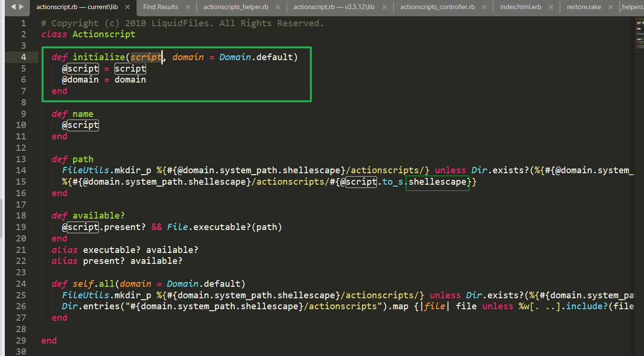The width and height of the screenshot is (644, 356).
Task: Click 'include?' on line 26
Action: [x=587, y=306]
